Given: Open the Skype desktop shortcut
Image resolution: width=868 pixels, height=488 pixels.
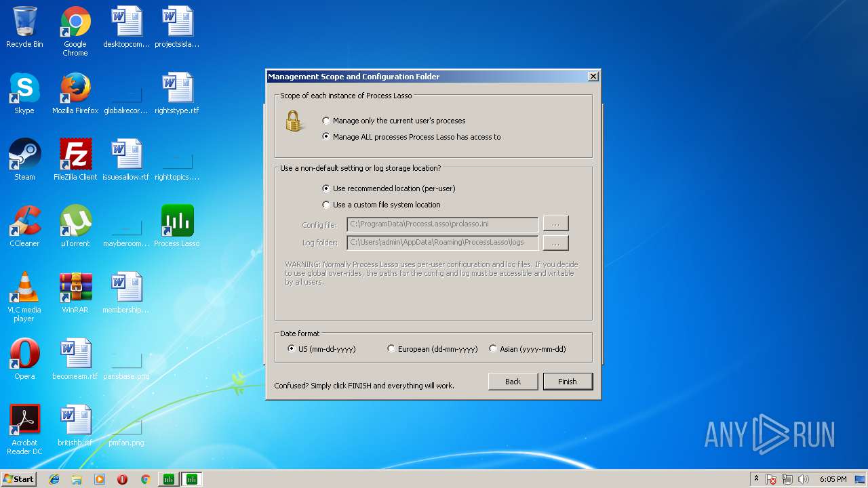Looking at the screenshot, I should pos(24,94).
